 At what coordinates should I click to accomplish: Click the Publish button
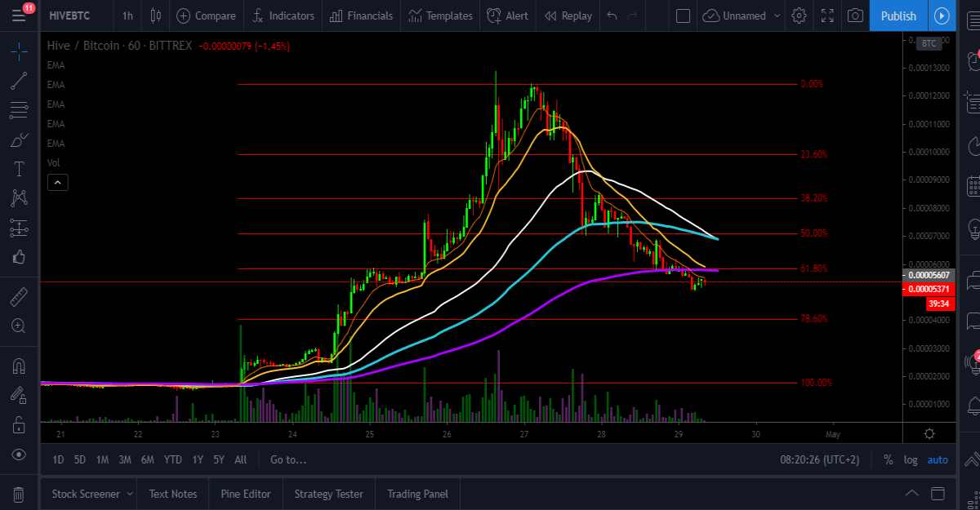pyautogui.click(x=898, y=16)
